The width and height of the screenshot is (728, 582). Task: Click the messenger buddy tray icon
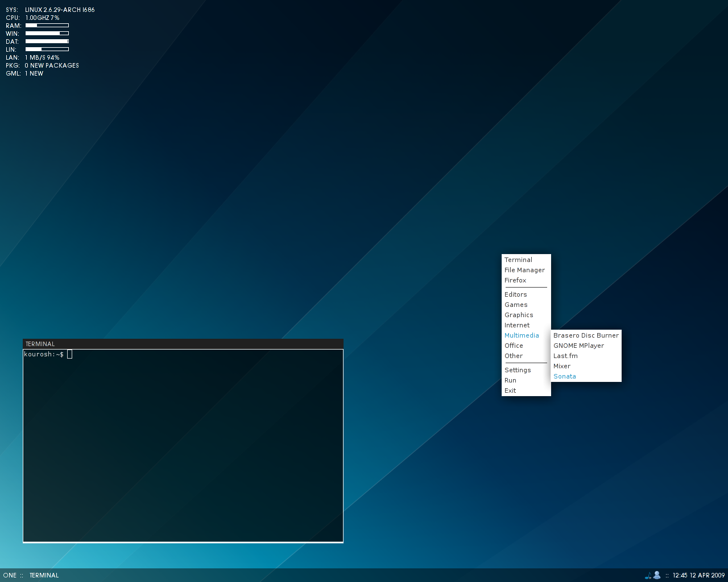point(656,575)
